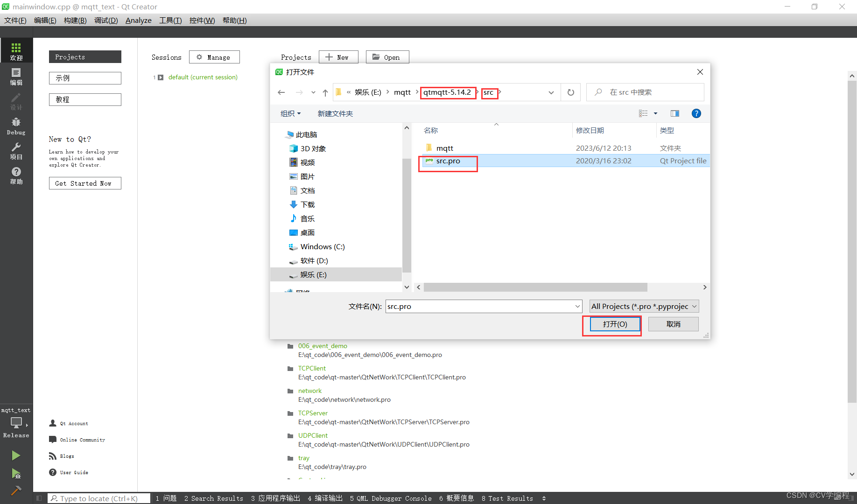Open the default current session
Viewport: 857px width, 504px height.
point(203,77)
